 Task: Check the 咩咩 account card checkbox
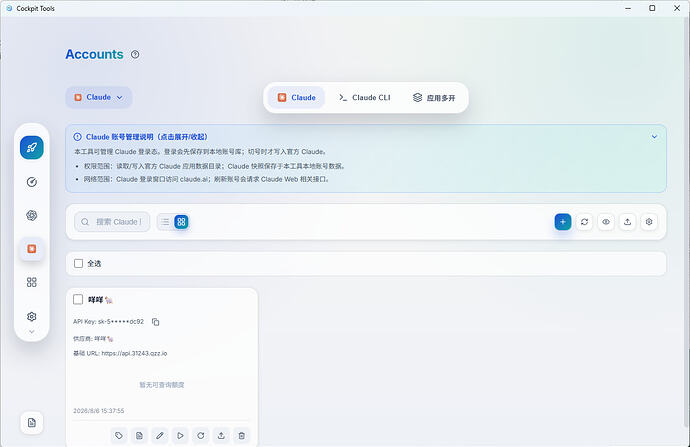coord(78,300)
